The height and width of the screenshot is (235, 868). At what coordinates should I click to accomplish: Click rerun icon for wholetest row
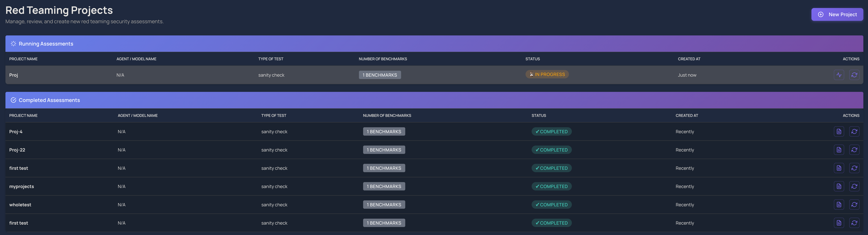click(x=854, y=205)
